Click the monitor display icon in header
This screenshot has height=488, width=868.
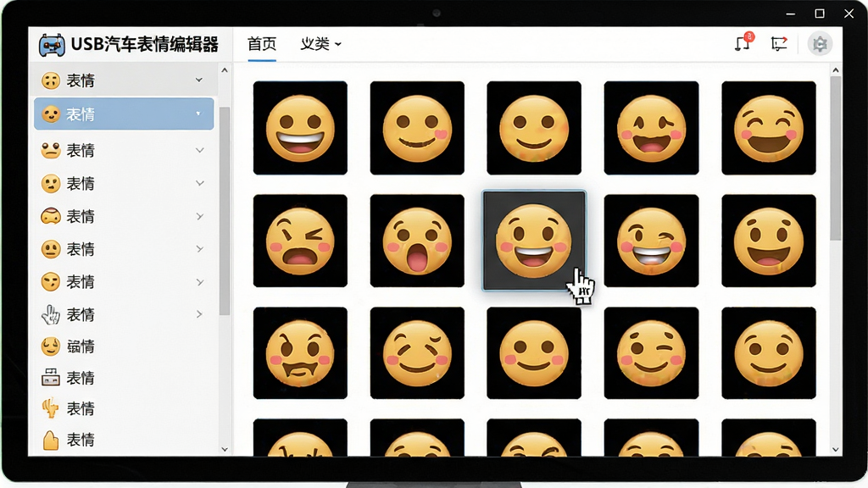point(779,43)
